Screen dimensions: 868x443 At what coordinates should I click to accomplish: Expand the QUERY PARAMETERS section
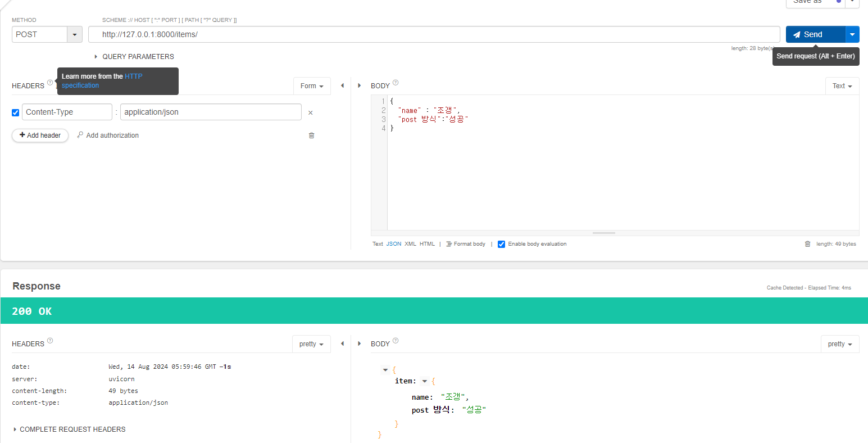pos(134,57)
